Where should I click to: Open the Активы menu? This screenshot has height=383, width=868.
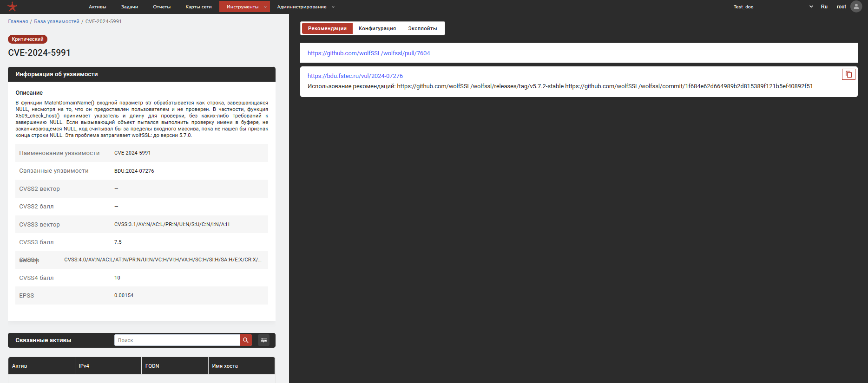point(98,7)
